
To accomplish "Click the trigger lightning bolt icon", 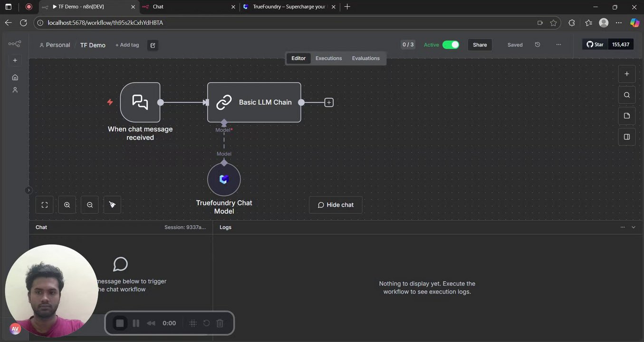I will tap(110, 102).
